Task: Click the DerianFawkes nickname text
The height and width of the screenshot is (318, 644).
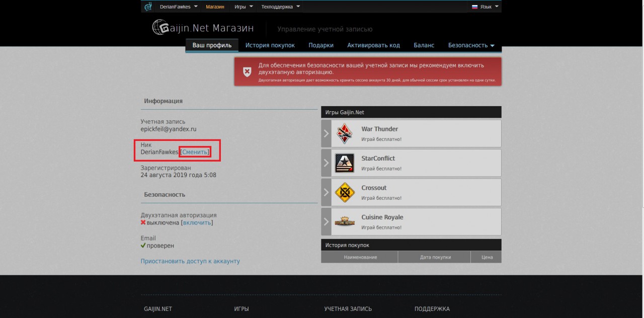Action: pos(159,152)
